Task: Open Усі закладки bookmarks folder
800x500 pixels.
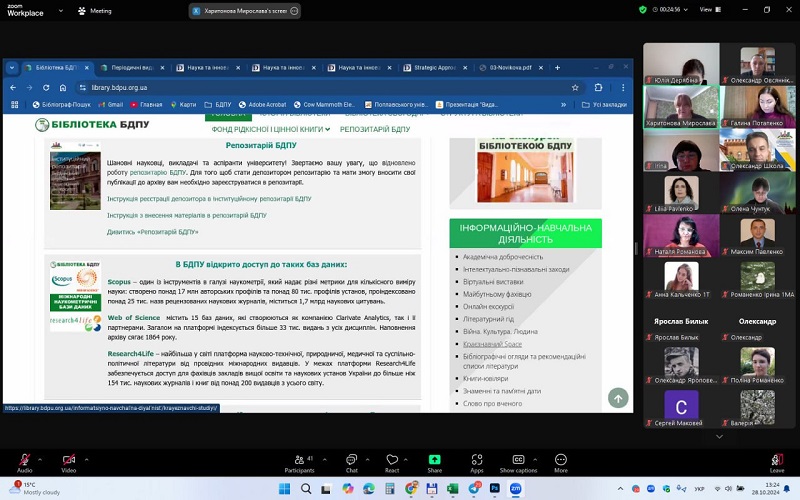Action: (x=605, y=105)
